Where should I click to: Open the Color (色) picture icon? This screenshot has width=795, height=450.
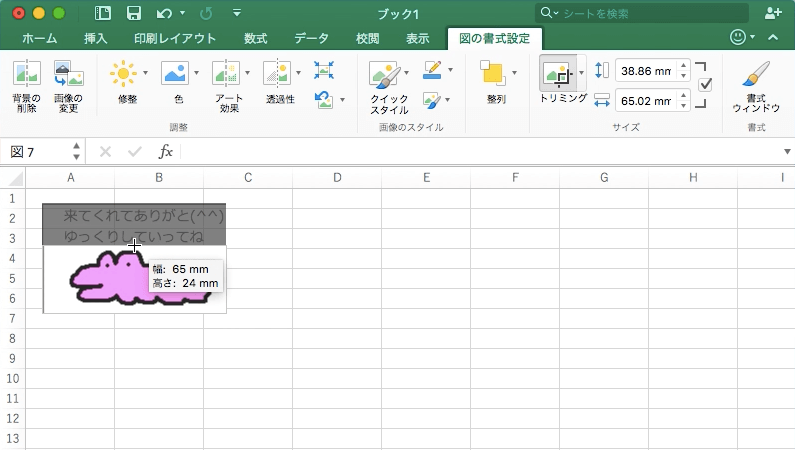(175, 73)
